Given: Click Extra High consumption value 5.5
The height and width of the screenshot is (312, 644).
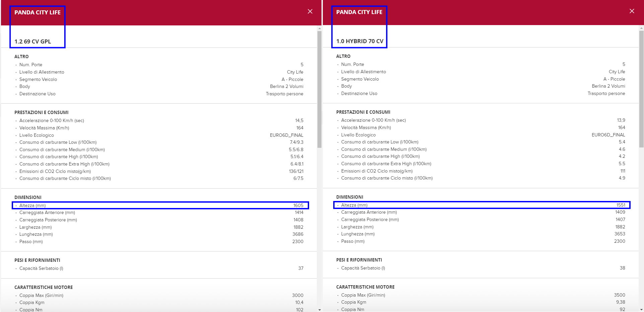Looking at the screenshot, I should [x=622, y=164].
